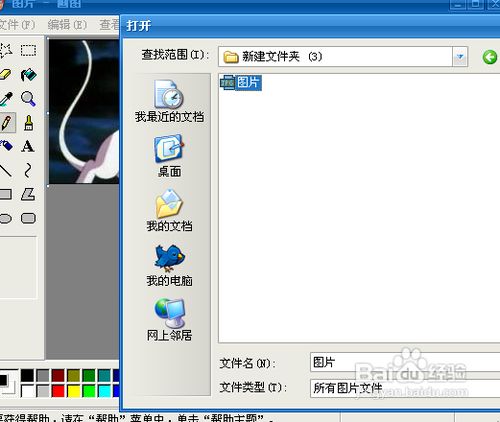500x422 pixels.
Task: Select the Line tool in Paint
Action: coord(6,170)
